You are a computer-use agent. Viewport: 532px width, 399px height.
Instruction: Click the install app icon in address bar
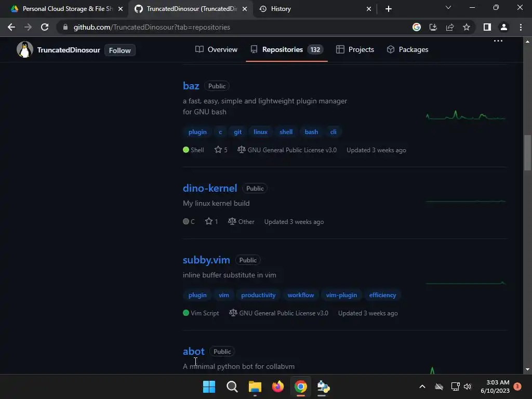pos(433,27)
